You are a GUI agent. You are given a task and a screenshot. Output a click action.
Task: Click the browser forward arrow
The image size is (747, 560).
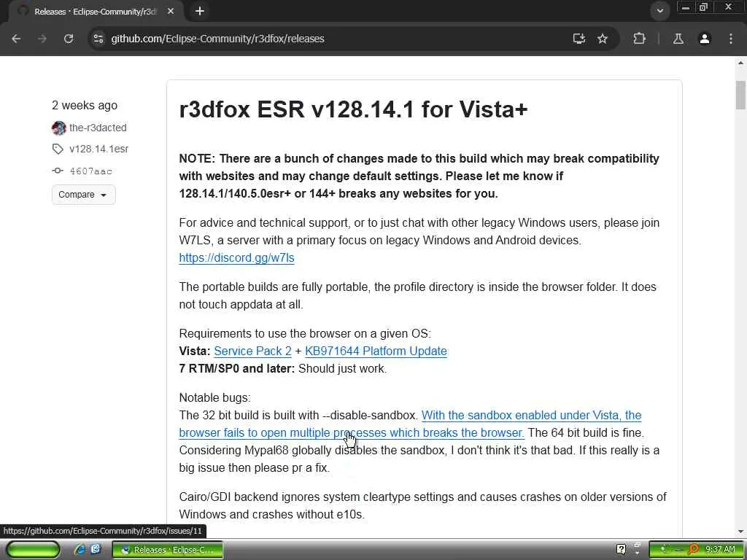click(x=42, y=39)
